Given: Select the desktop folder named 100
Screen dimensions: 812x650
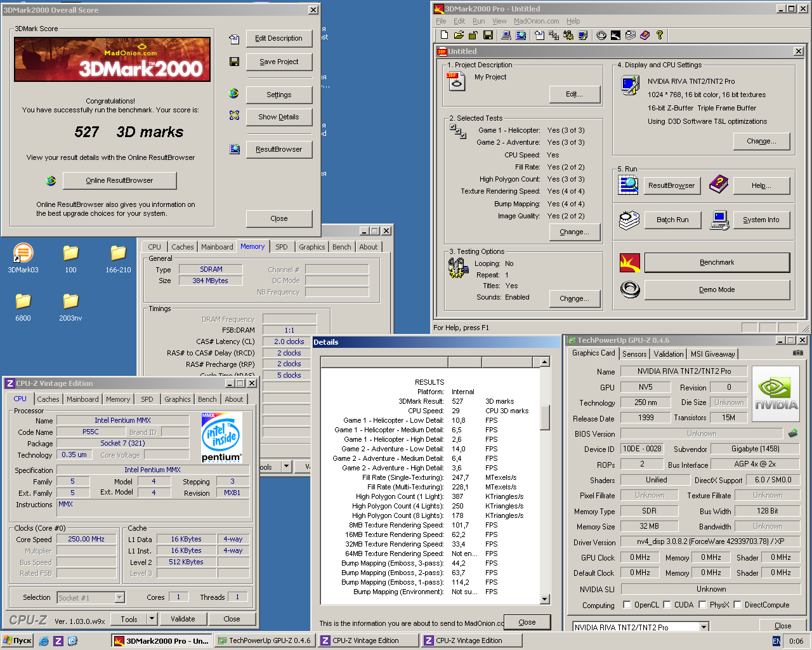Looking at the screenshot, I should click(x=70, y=258).
